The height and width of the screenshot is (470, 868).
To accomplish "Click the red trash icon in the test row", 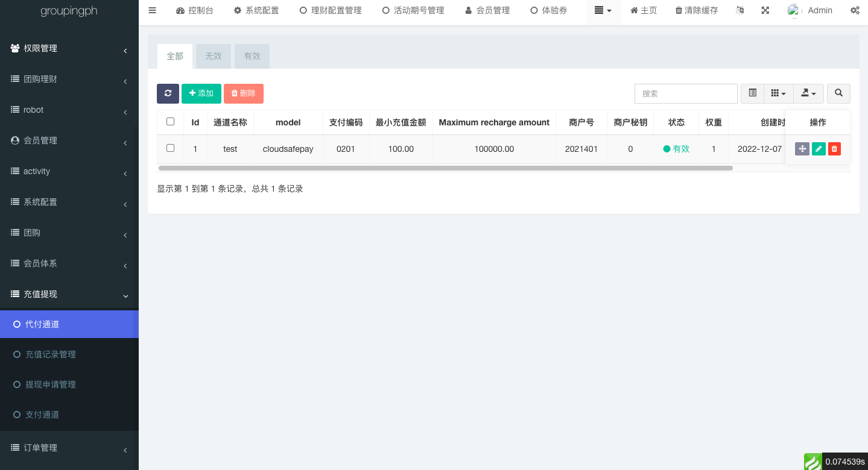I will tap(834, 149).
